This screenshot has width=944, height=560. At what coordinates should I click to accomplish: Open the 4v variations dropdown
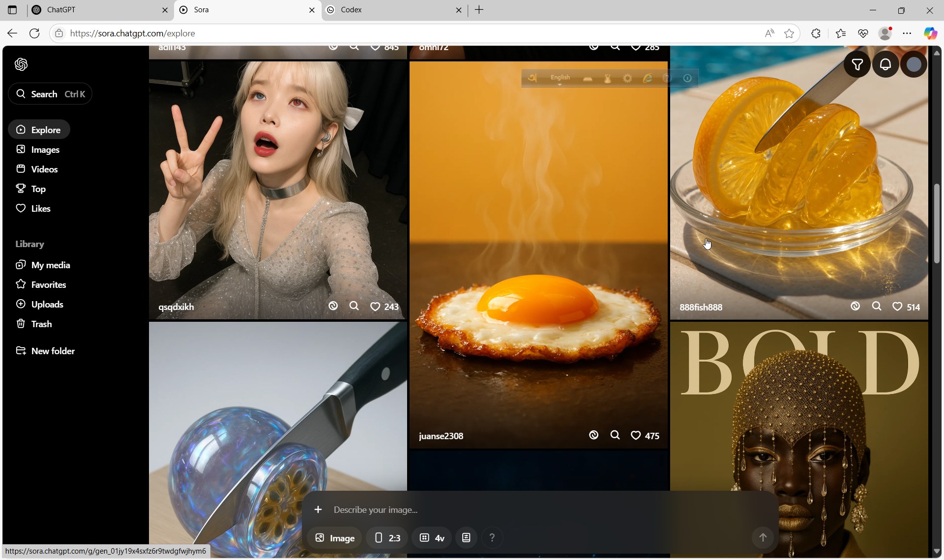pos(432,538)
